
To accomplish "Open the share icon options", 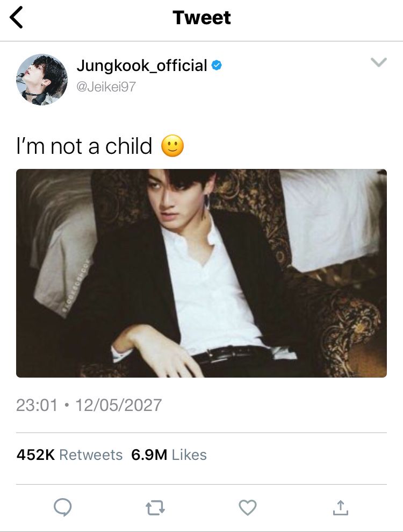I will [x=341, y=507].
